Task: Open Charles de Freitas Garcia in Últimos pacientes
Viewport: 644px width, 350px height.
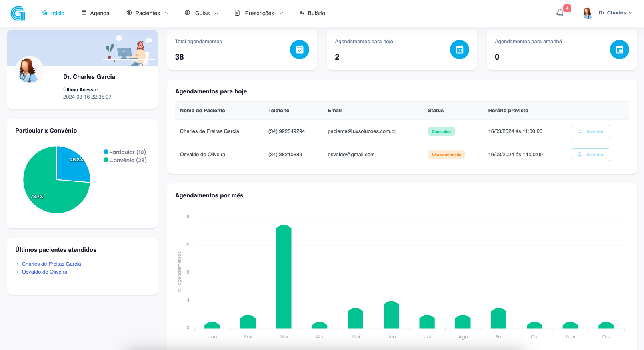Action: click(51, 264)
